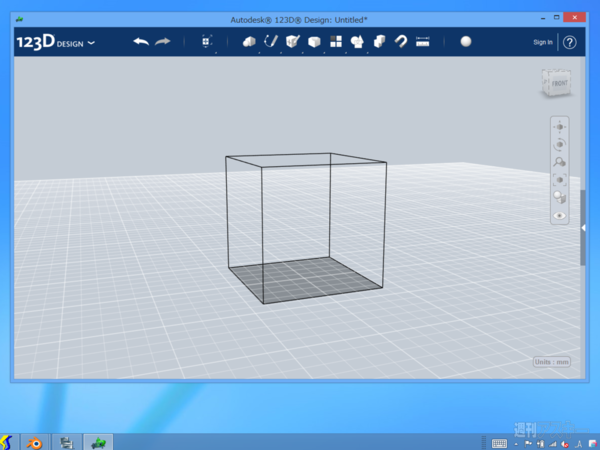The image size is (600, 450).
Task: Open the materials and outlines display options
Action: [559, 197]
